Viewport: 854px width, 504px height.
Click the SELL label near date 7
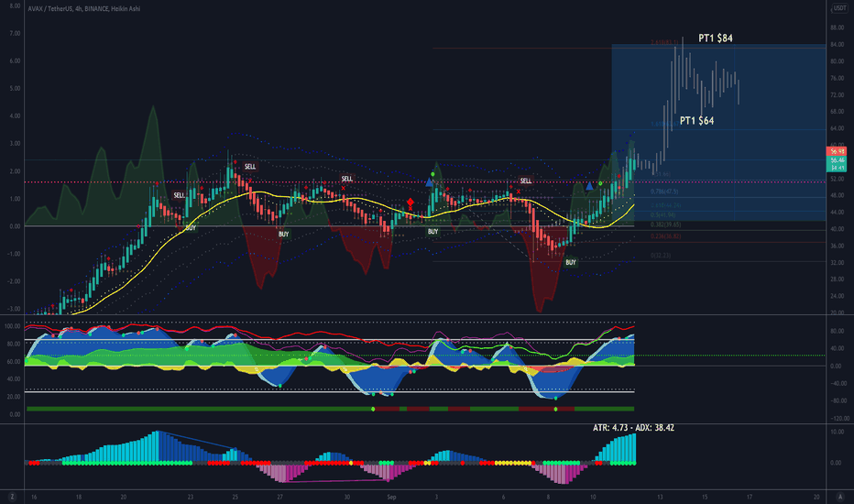point(526,181)
